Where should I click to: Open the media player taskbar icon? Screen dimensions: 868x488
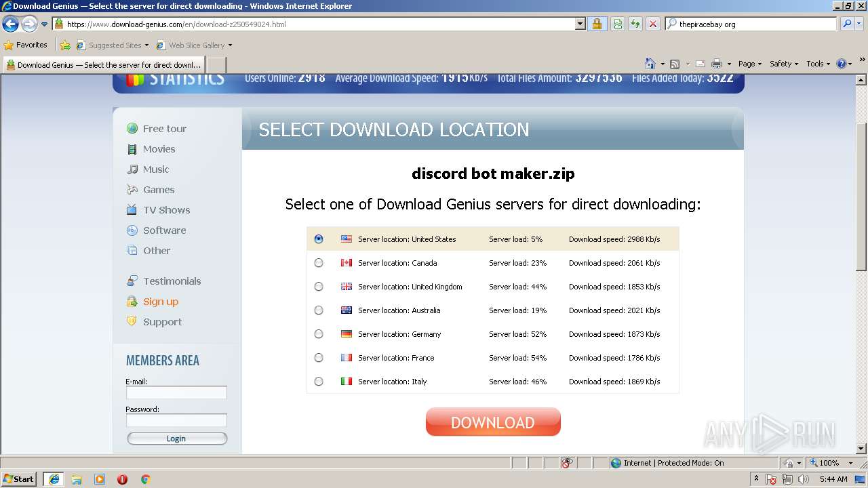(100, 479)
